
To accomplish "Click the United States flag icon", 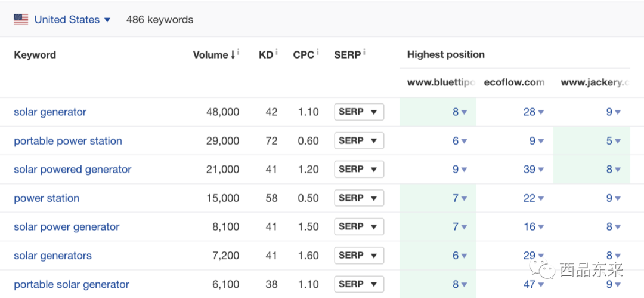I will pyautogui.click(x=21, y=19).
